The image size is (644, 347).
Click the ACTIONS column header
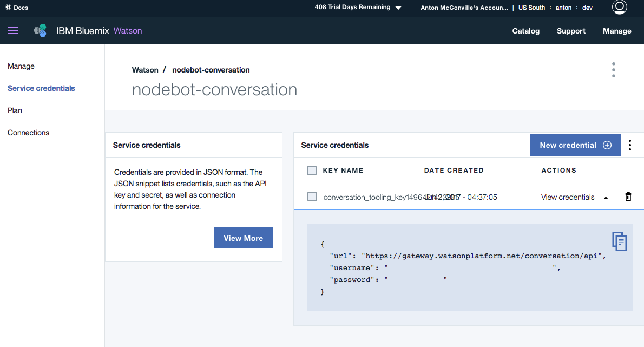558,171
